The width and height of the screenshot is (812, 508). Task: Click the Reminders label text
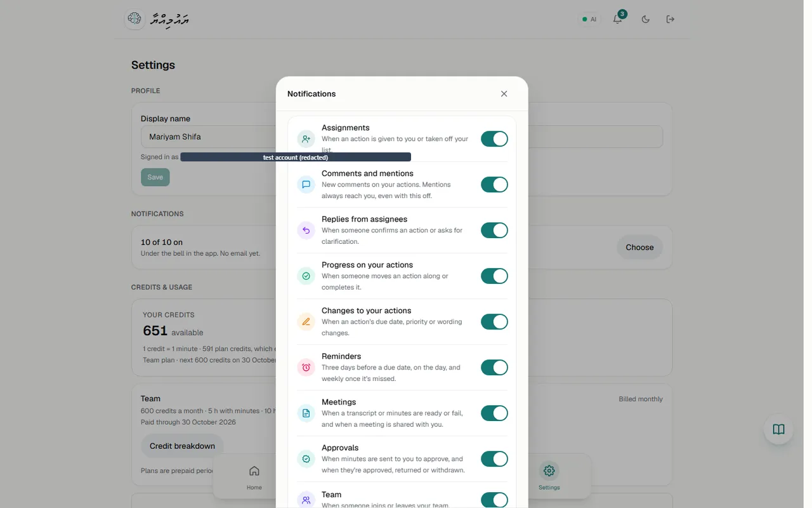(341, 356)
